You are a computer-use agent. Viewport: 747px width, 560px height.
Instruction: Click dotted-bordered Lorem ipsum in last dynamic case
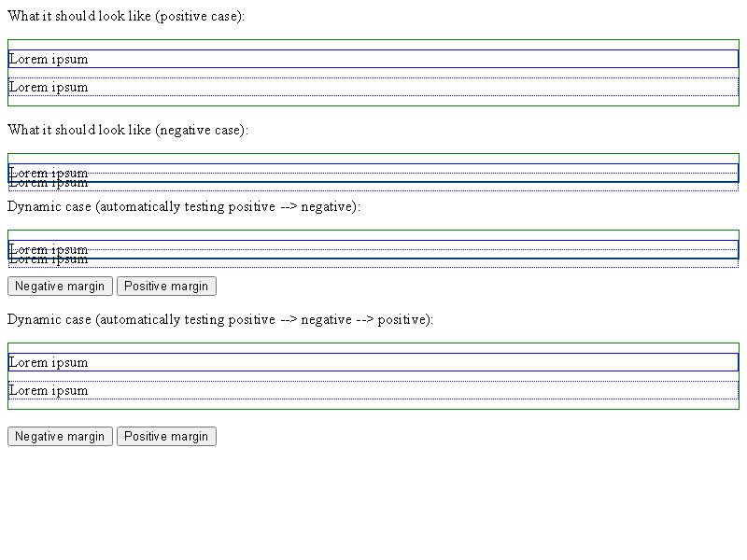pyautogui.click(x=49, y=390)
